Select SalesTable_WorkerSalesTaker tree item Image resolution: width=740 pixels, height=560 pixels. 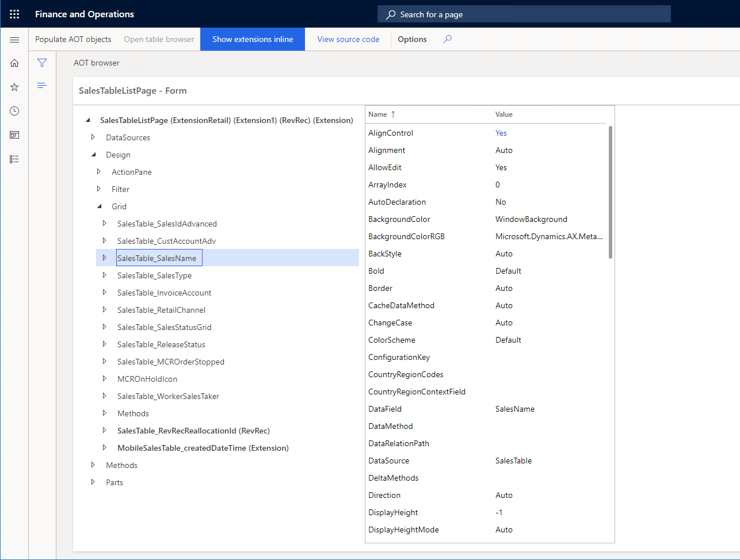tap(168, 396)
